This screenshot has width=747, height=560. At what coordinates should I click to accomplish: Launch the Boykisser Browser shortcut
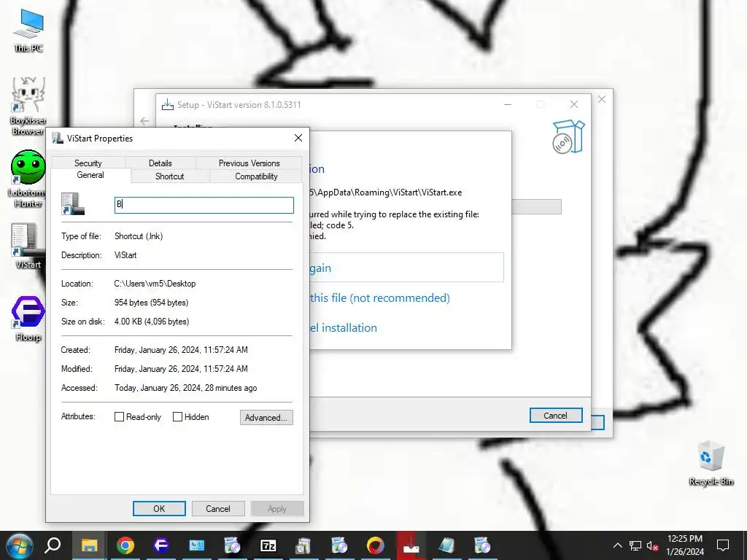[x=28, y=106]
